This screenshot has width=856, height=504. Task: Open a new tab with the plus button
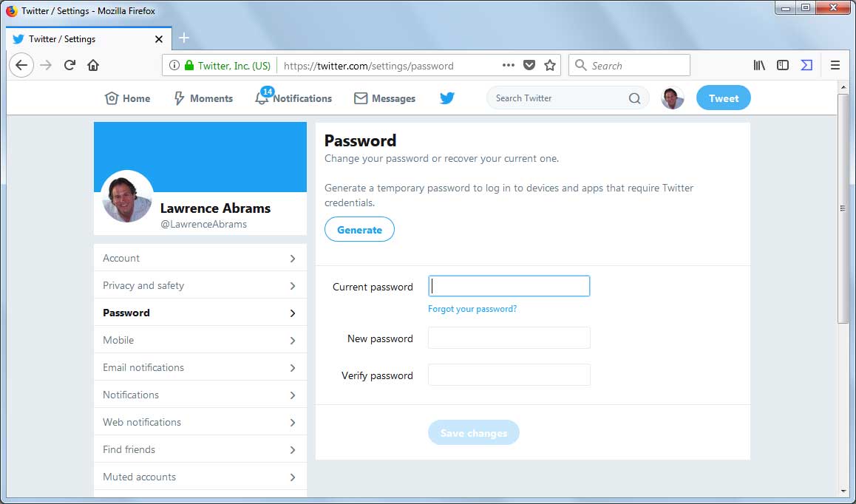183,37
